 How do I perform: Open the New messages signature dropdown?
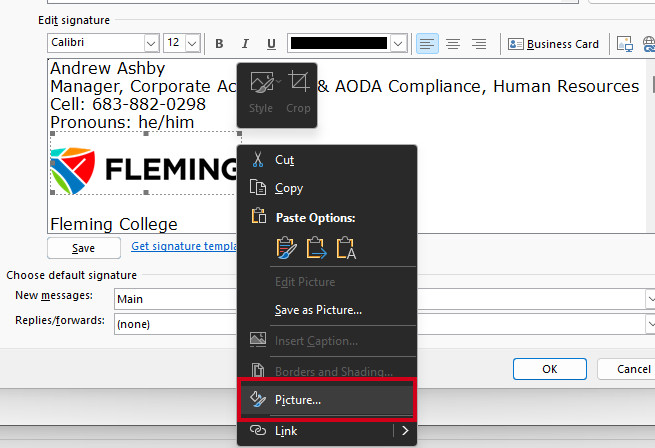pyautogui.click(x=650, y=299)
